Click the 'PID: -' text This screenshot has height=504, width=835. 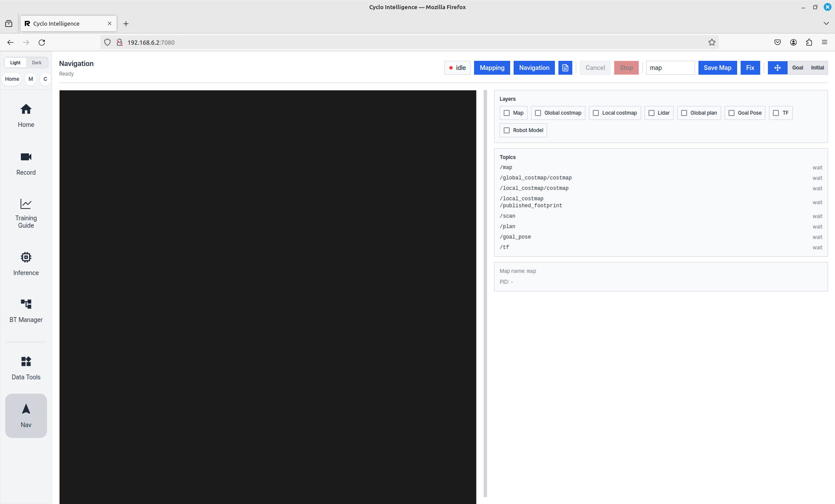(506, 282)
